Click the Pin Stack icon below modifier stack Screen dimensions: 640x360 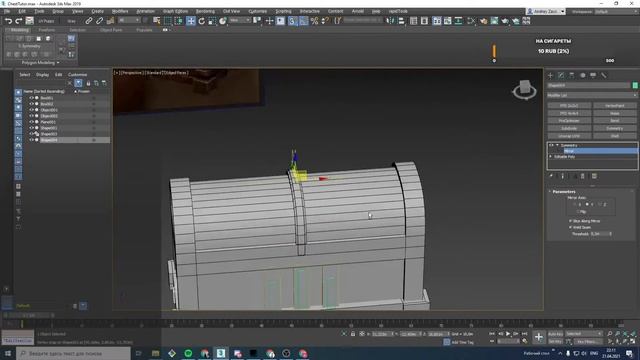551,176
